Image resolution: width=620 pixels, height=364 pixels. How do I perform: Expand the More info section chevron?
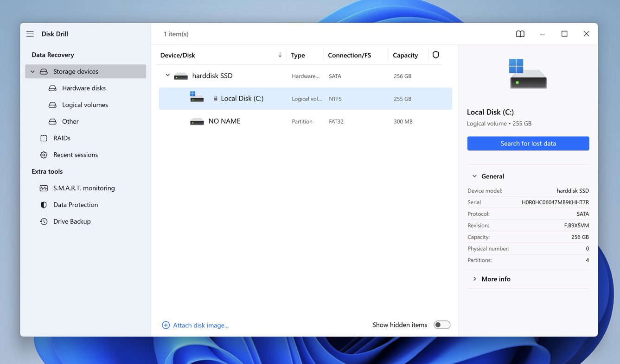474,279
